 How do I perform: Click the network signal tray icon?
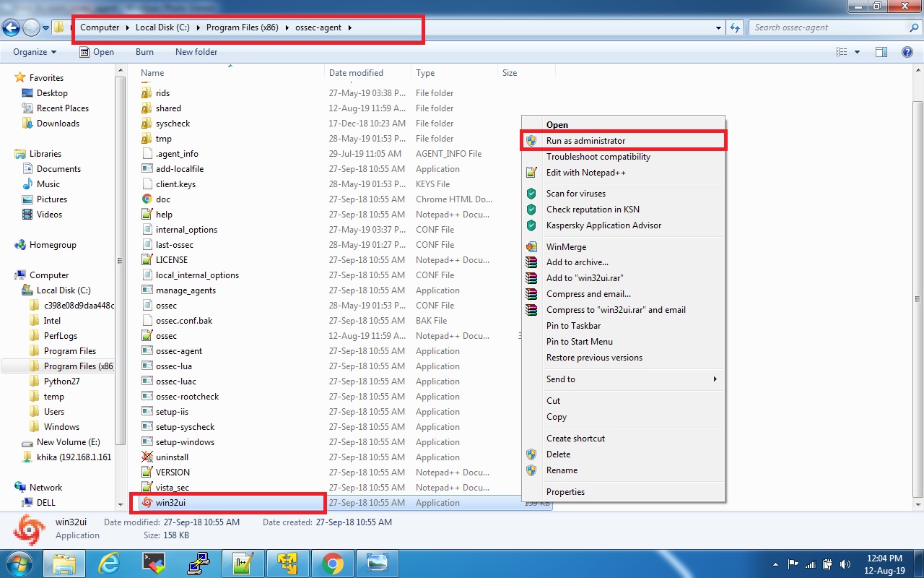[810, 564]
